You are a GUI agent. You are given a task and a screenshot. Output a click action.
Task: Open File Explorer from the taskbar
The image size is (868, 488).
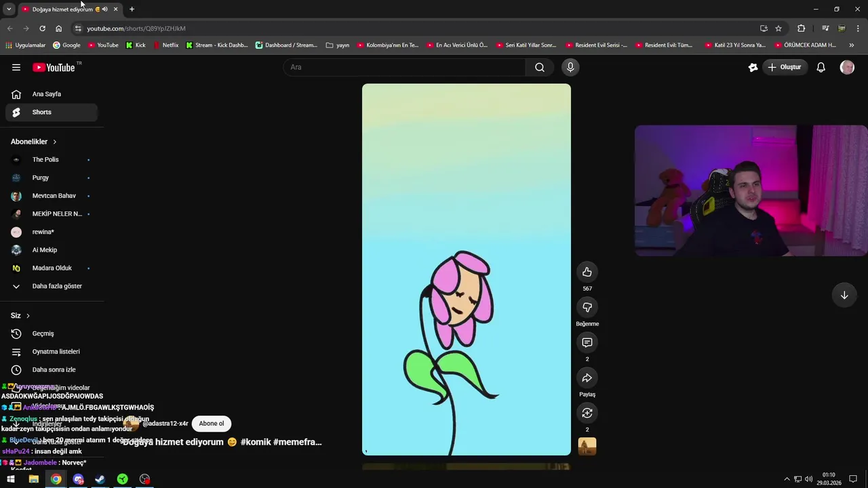coord(33,479)
